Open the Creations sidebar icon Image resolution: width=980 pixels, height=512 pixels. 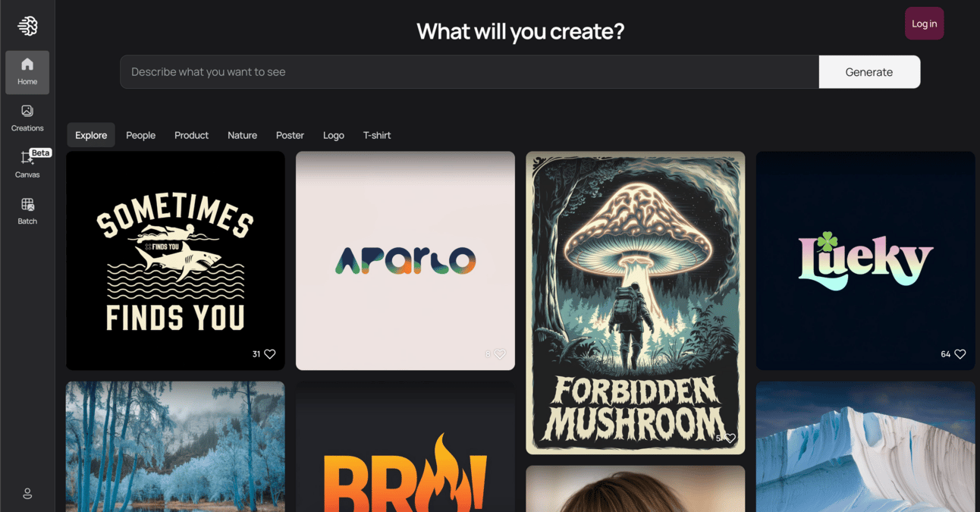tap(27, 118)
